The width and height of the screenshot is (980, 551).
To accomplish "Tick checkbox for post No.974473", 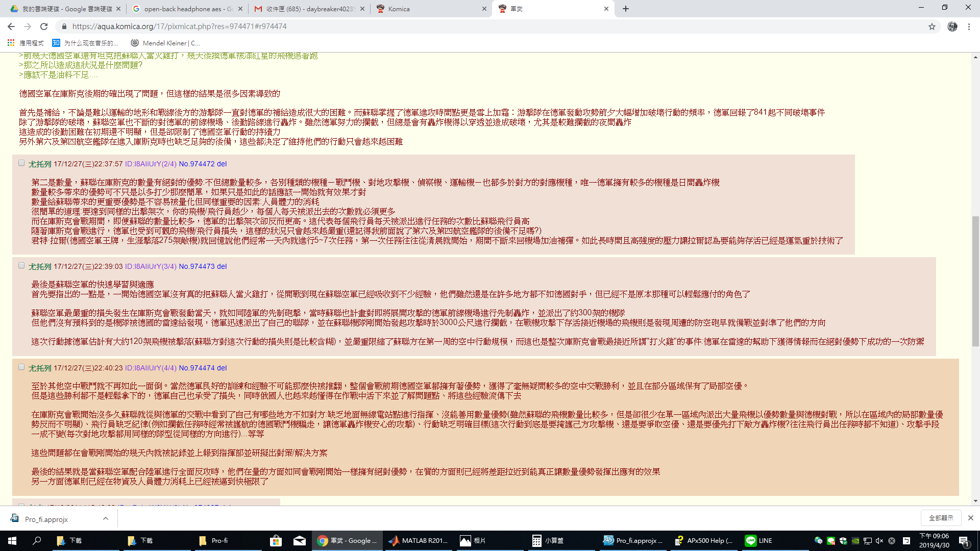I will pos(21,266).
